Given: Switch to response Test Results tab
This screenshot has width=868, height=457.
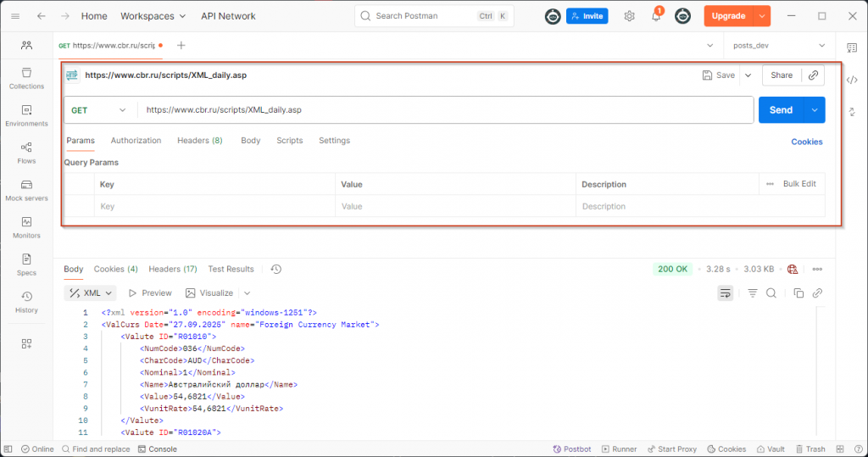Looking at the screenshot, I should pos(231,269).
